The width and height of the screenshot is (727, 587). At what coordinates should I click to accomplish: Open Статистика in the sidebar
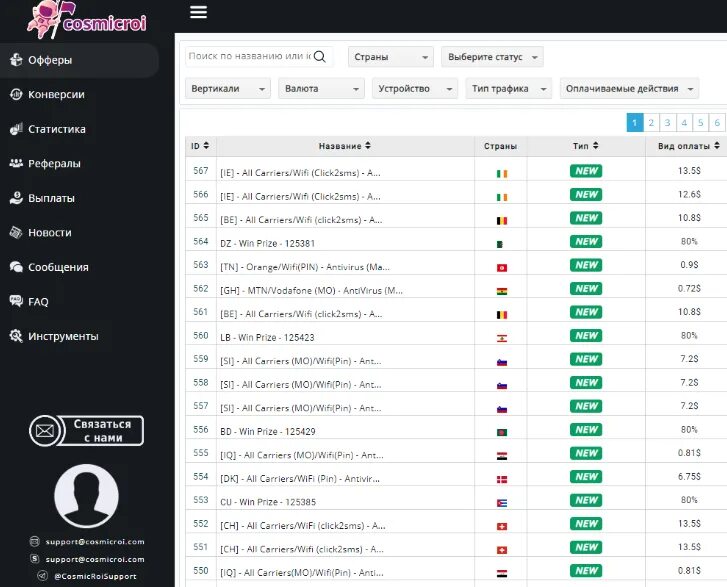tap(57, 129)
